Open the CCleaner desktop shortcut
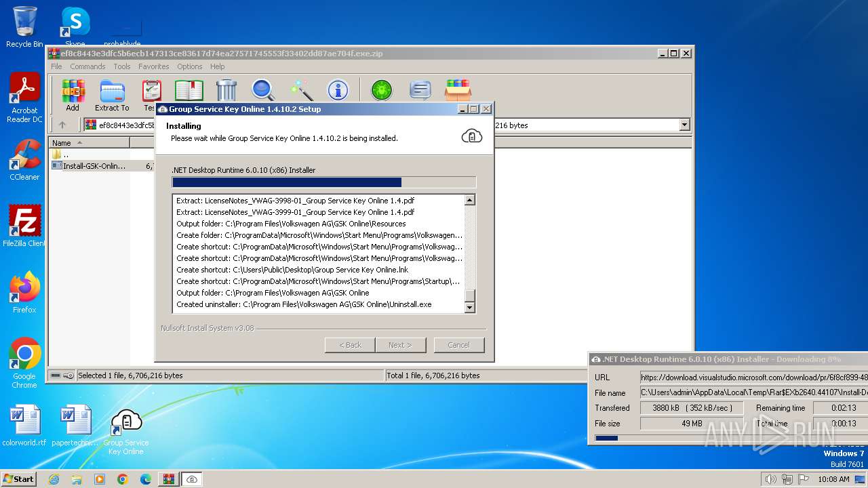The image size is (868, 488). pyautogui.click(x=24, y=160)
